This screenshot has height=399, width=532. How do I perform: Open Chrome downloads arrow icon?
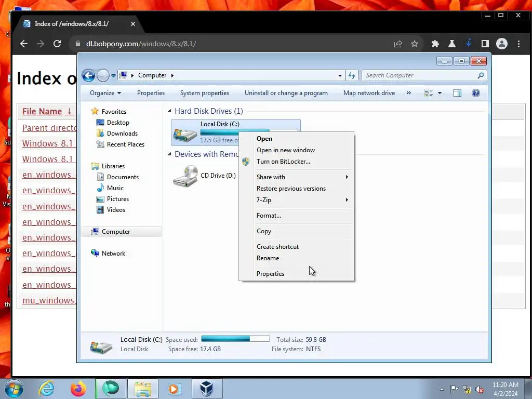(x=469, y=43)
